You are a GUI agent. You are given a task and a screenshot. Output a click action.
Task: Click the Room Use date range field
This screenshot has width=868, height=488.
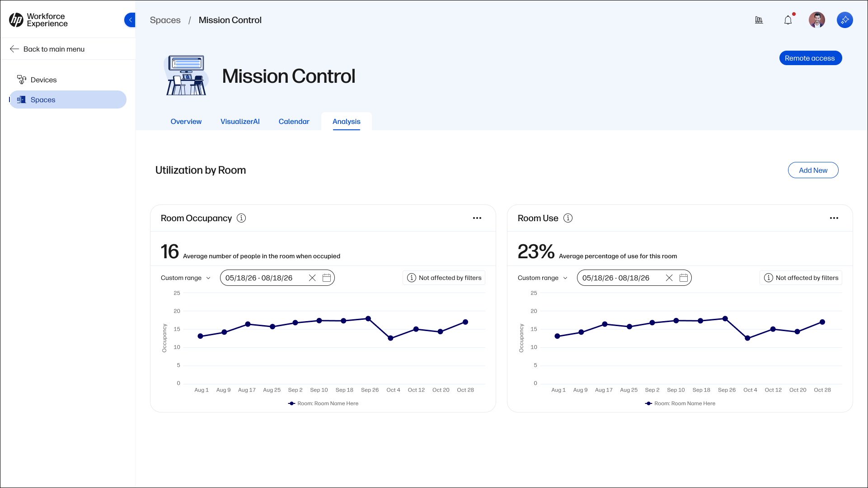(x=634, y=278)
